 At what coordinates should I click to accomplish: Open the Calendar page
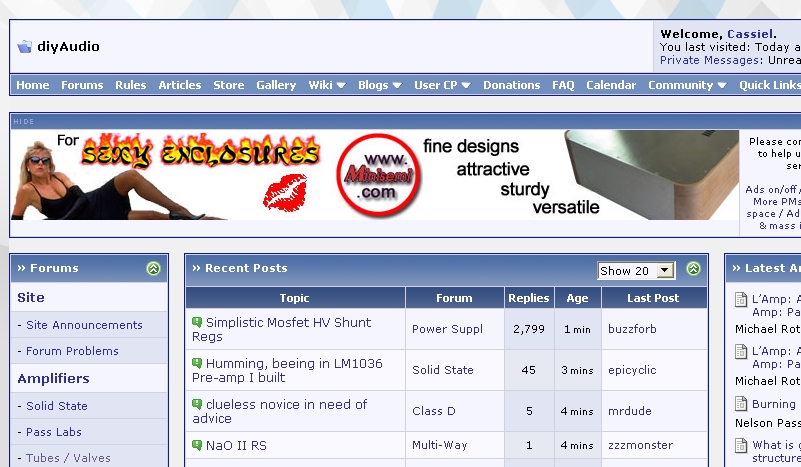point(611,85)
